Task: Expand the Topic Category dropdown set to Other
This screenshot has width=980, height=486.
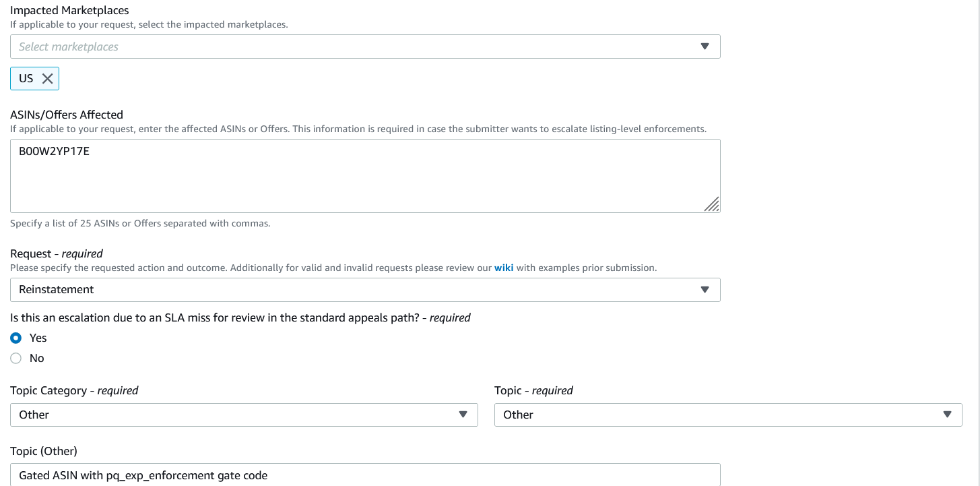Action: coord(244,415)
